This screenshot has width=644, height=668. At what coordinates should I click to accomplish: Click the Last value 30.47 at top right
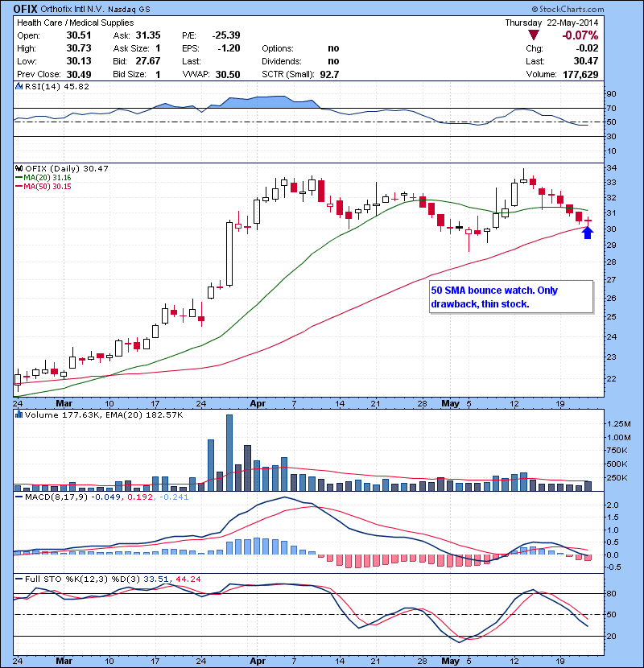point(585,61)
